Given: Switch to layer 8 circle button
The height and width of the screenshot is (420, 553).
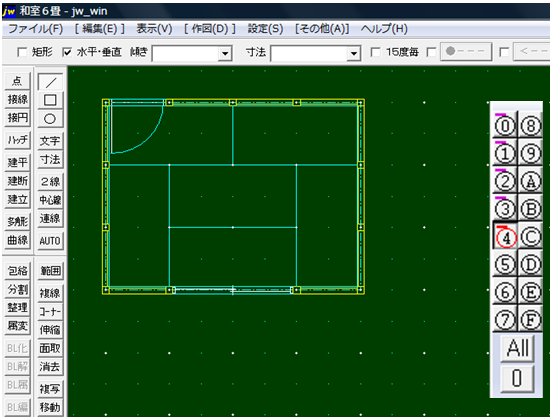Looking at the screenshot, I should pyautogui.click(x=530, y=125).
